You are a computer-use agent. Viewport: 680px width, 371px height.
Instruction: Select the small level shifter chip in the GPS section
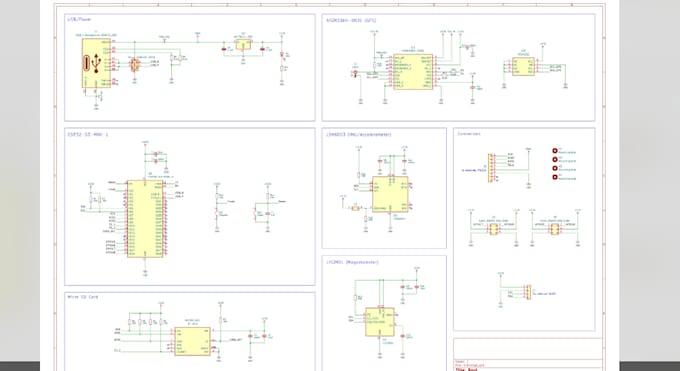[x=523, y=66]
